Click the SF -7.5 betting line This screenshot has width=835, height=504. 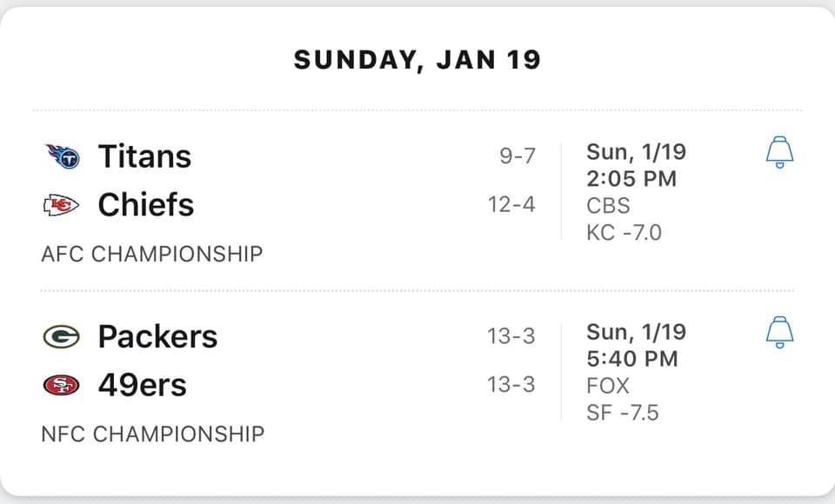[623, 413]
